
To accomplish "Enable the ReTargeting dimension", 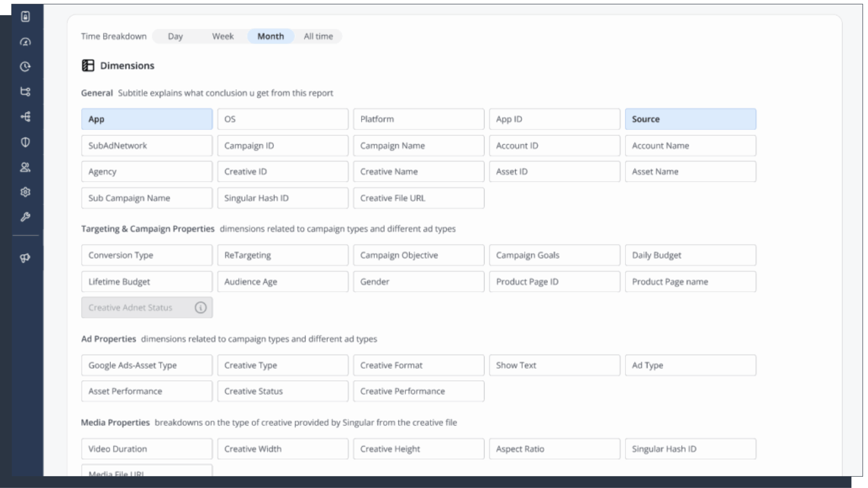I will coord(283,255).
